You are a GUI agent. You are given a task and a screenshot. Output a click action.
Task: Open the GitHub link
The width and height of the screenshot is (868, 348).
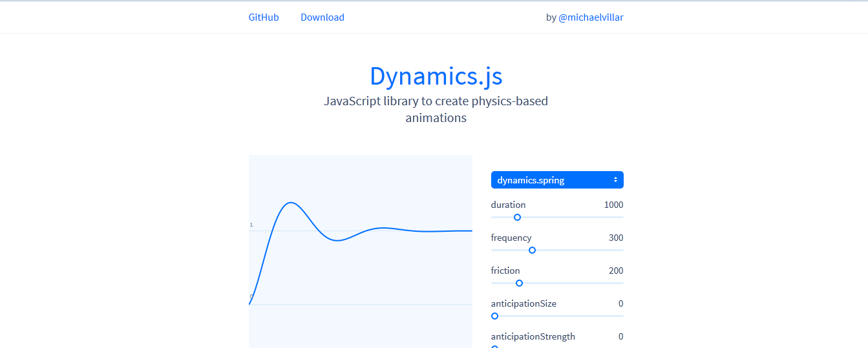264,17
